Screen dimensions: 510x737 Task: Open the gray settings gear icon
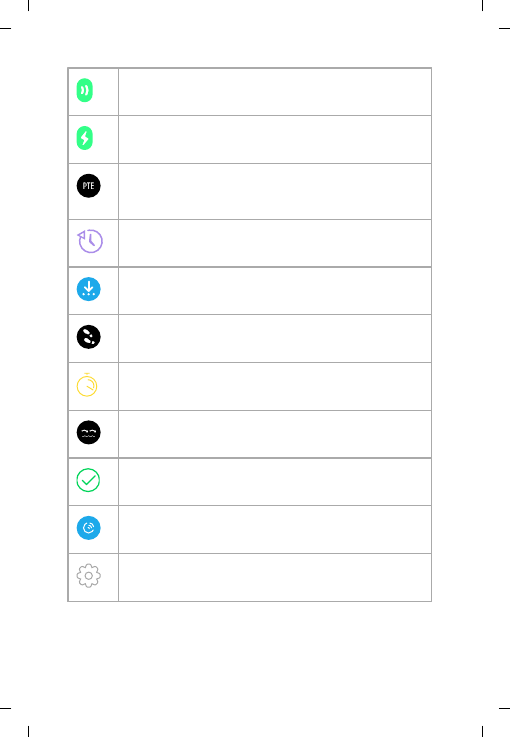88,576
